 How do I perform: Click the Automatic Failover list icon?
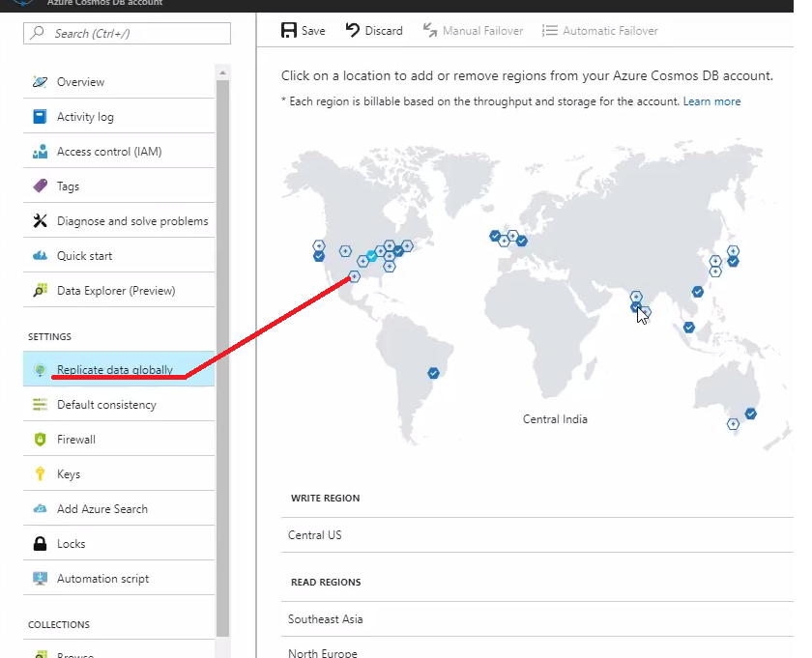pos(549,31)
